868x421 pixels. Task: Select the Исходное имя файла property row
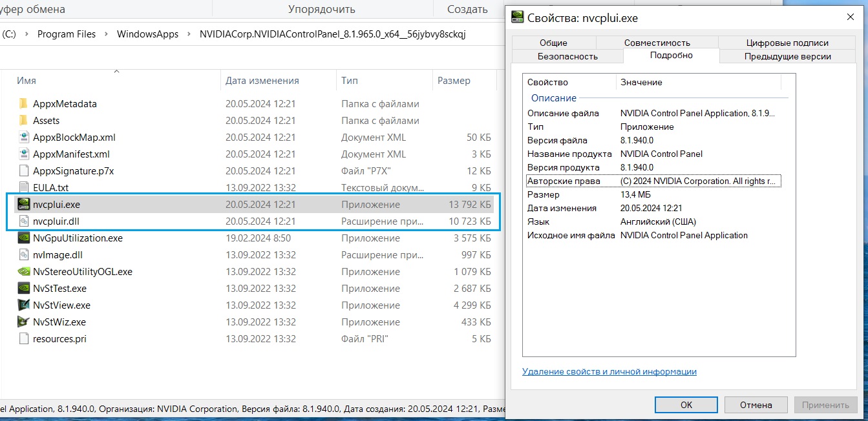(654, 235)
